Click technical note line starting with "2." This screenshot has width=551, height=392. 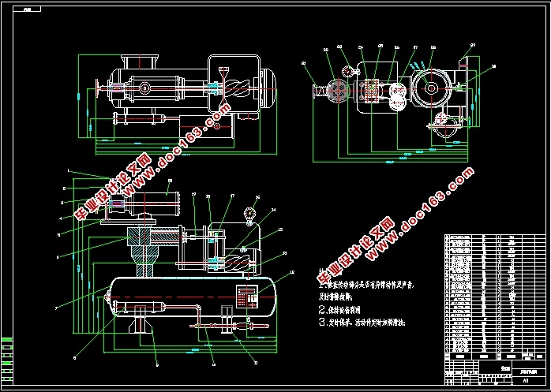[x=339, y=310]
